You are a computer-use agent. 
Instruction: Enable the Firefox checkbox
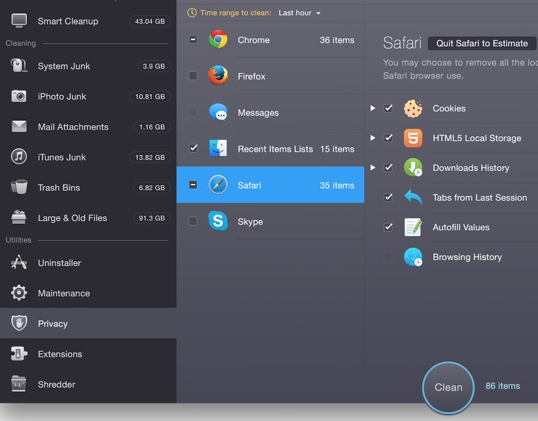193,75
